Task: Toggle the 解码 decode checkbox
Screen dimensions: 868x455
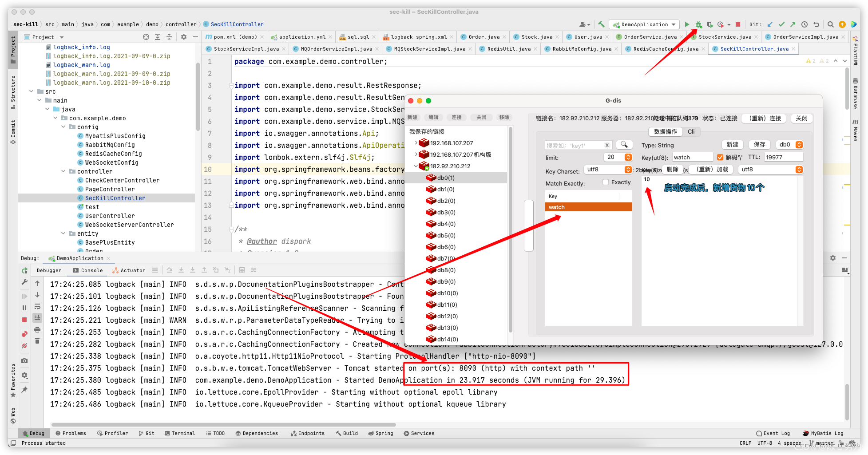Action: pyautogui.click(x=720, y=157)
